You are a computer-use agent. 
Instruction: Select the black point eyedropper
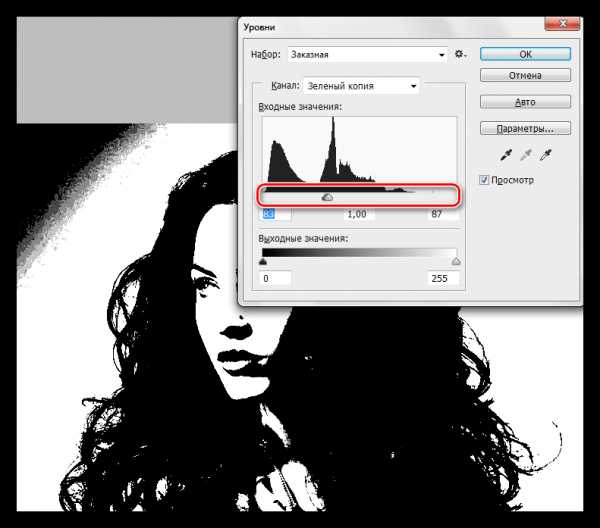[506, 155]
